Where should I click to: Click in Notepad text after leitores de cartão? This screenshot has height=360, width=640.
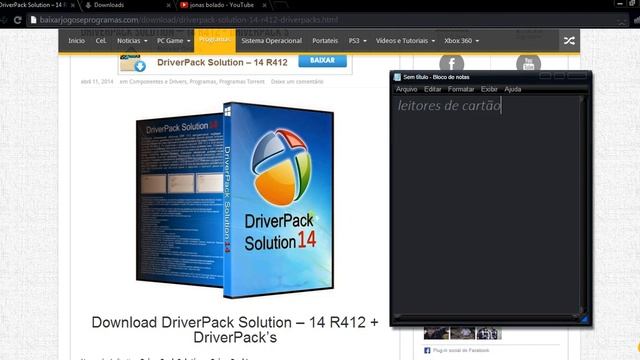502,106
